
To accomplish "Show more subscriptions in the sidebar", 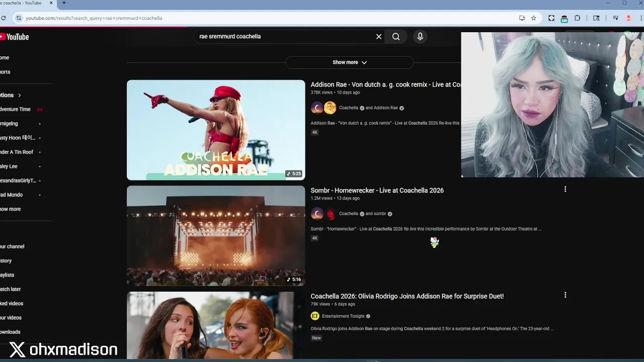I will pos(11,209).
